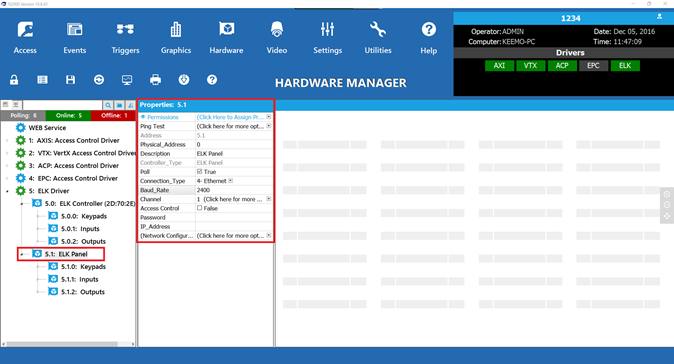Click the padlock icon in the toolbar
The image size is (674, 364).
point(14,80)
